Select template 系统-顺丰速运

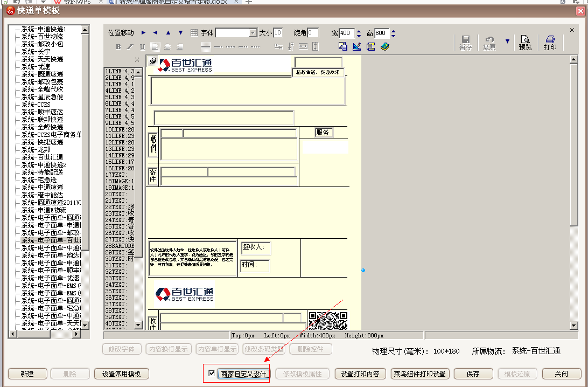click(43, 112)
